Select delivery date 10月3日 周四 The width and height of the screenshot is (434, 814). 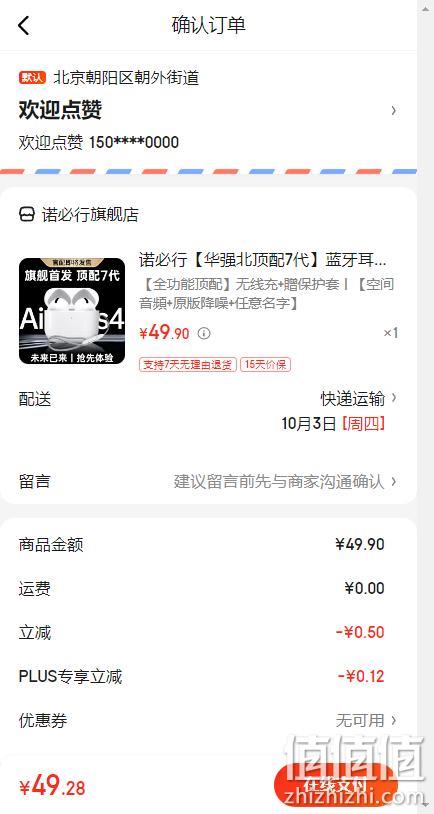[x=333, y=424]
